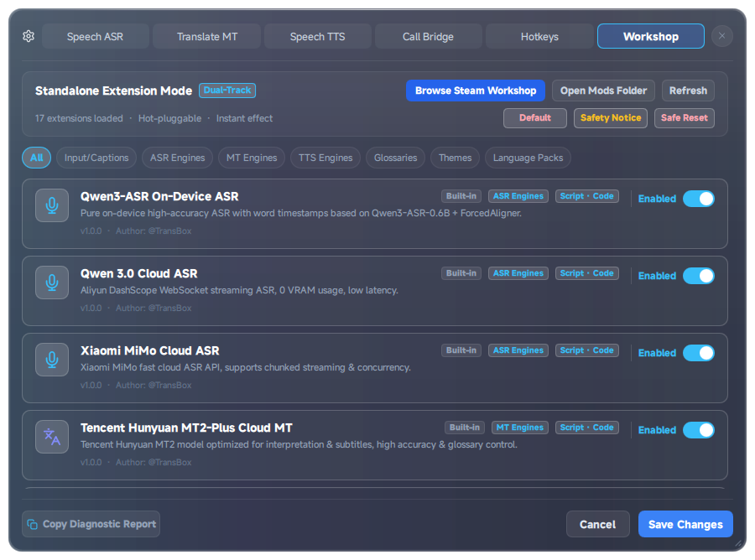The image size is (755, 560).
Task: Click Save Changes
Action: pos(685,525)
